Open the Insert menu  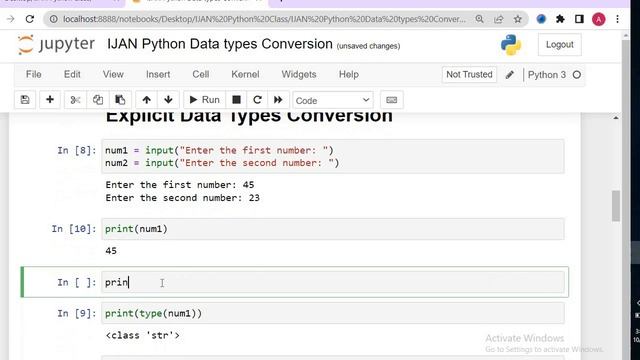tap(158, 74)
